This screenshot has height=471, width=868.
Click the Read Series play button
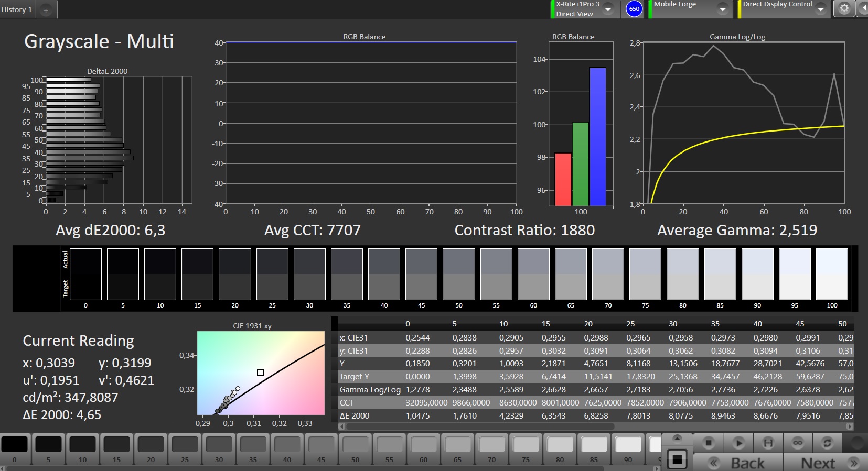pos(738,443)
